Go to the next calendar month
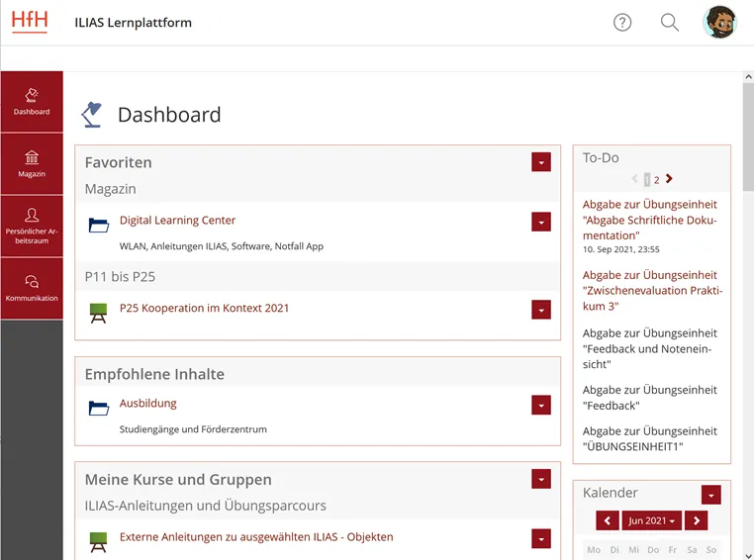This screenshot has height=560, width=754. pyautogui.click(x=697, y=520)
